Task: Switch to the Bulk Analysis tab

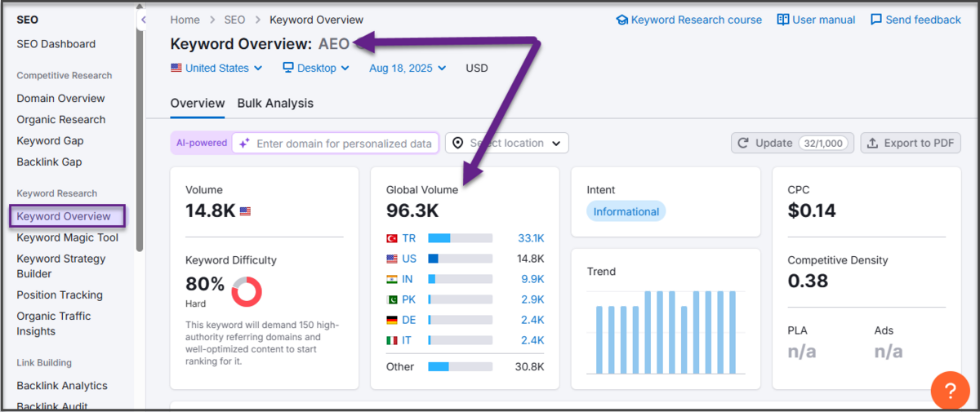Action: tap(275, 104)
